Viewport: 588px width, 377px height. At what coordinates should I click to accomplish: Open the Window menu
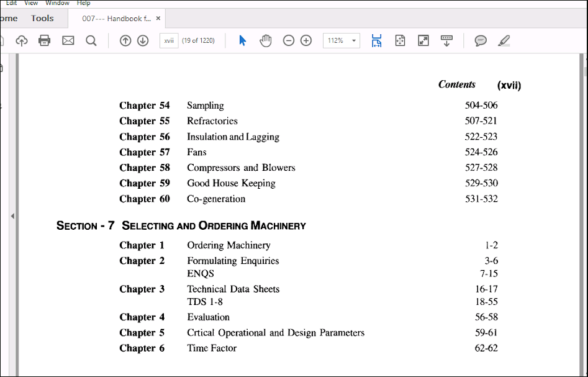(57, 3)
